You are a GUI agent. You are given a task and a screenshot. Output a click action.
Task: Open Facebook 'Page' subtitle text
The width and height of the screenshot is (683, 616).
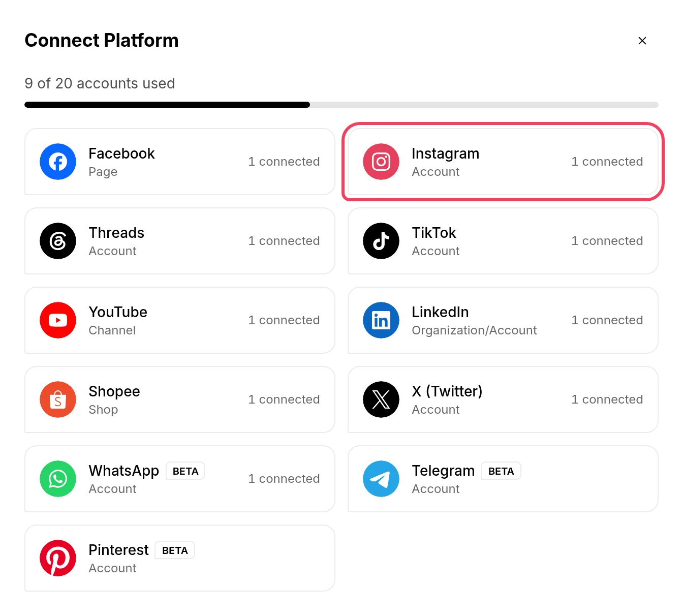[x=103, y=172]
